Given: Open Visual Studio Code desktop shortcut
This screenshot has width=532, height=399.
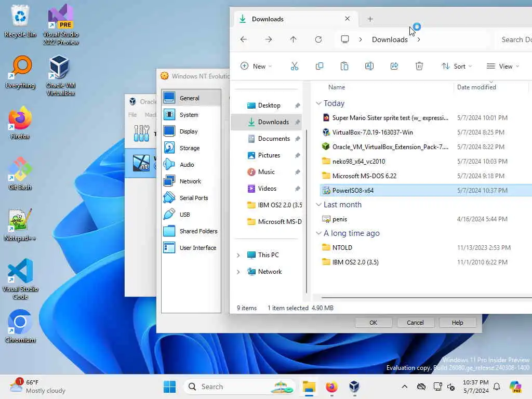Looking at the screenshot, I should [x=20, y=279].
